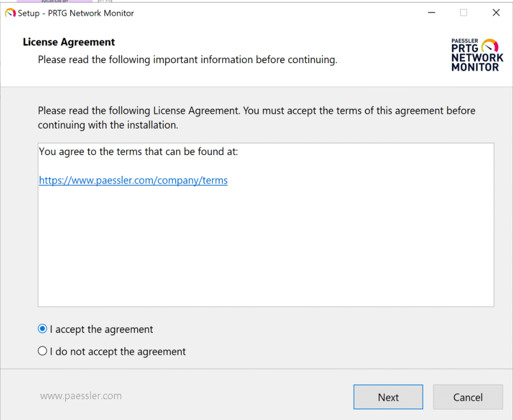Cancel the installation
The height and width of the screenshot is (420, 513).
pos(467,397)
